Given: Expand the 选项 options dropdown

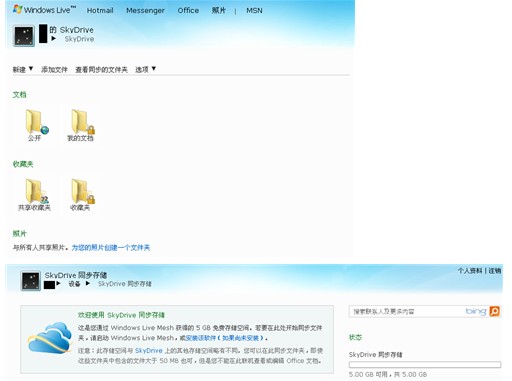Looking at the screenshot, I should [145, 69].
